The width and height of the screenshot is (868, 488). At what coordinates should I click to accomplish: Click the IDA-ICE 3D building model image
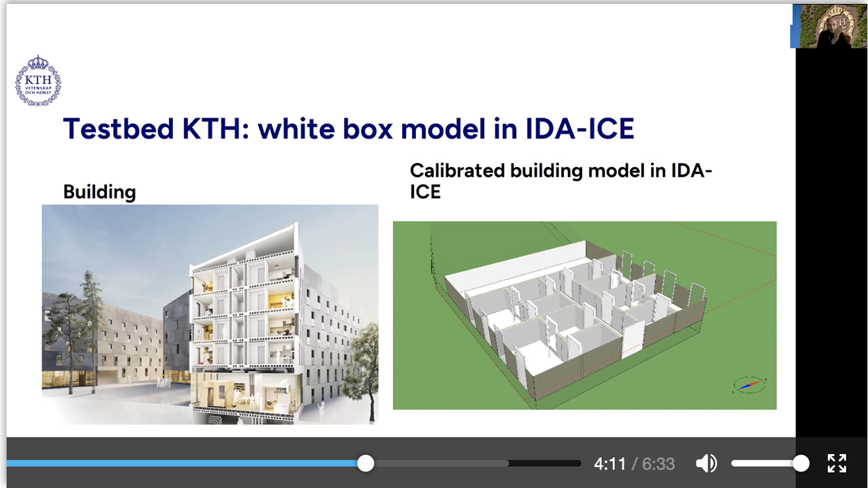pos(585,315)
